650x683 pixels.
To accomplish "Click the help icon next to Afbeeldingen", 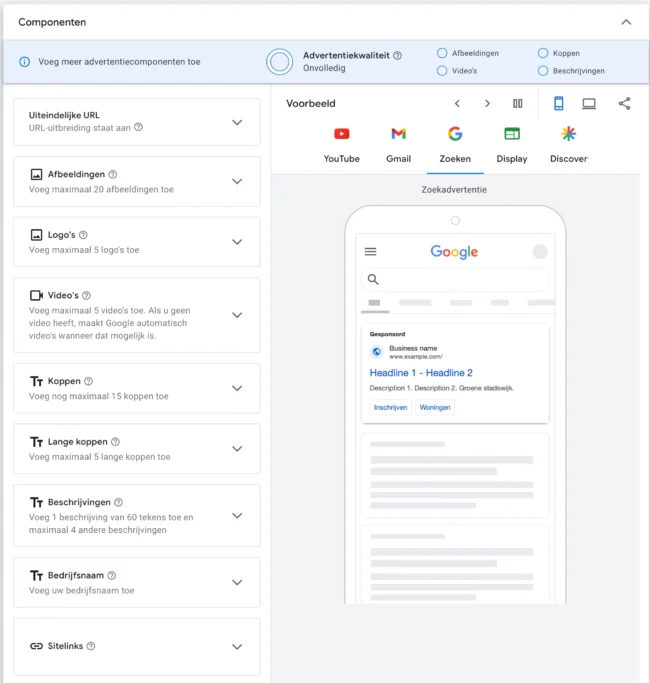I will [x=113, y=174].
